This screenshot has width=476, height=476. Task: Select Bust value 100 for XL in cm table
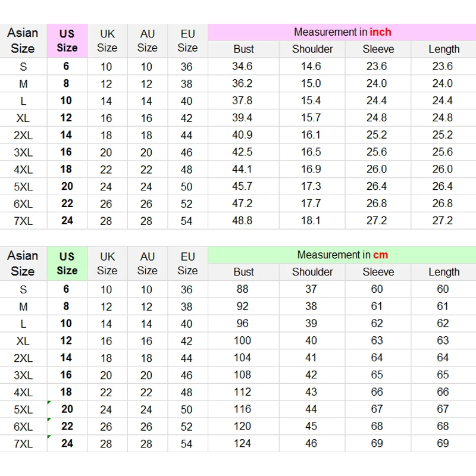pos(242,340)
